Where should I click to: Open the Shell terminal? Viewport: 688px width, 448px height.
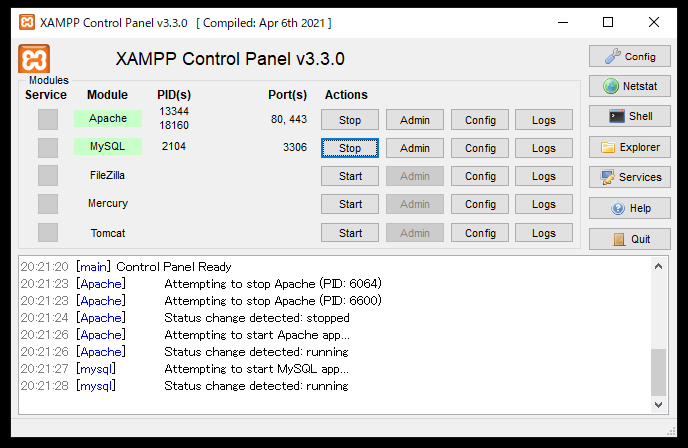(x=629, y=116)
